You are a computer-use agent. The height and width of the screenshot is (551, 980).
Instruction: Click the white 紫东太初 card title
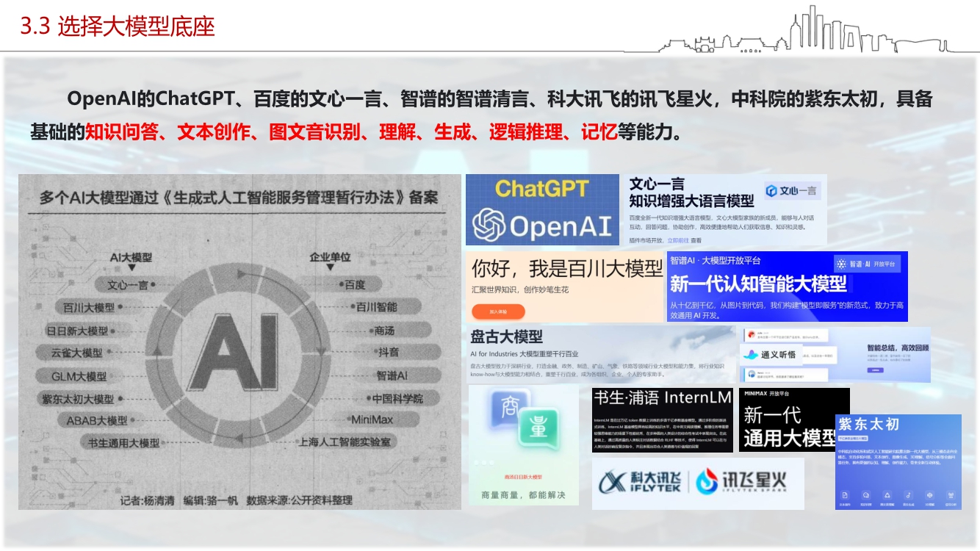coord(869,424)
